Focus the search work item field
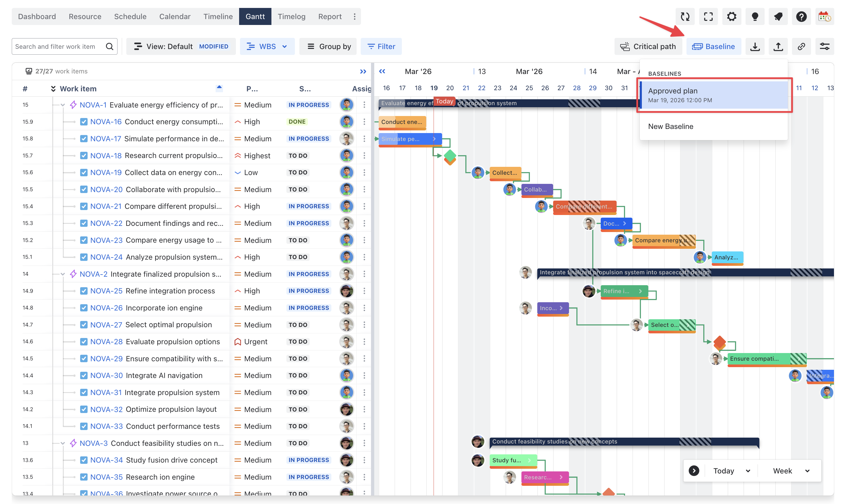The image size is (846, 504). coord(58,46)
